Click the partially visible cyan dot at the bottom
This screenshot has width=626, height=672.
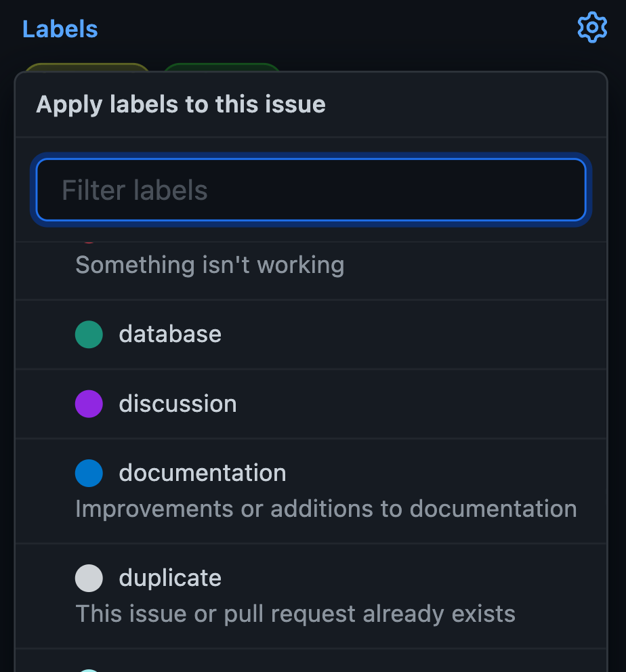click(x=89, y=669)
